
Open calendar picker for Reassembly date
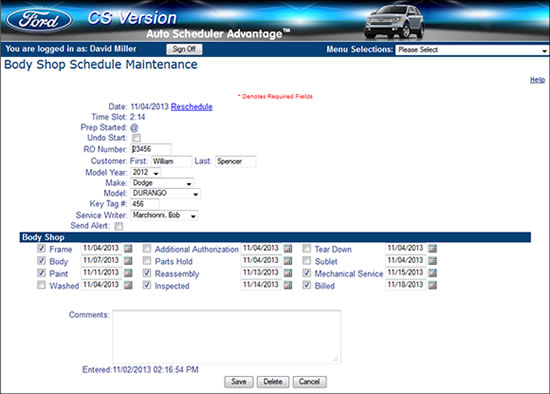click(288, 273)
